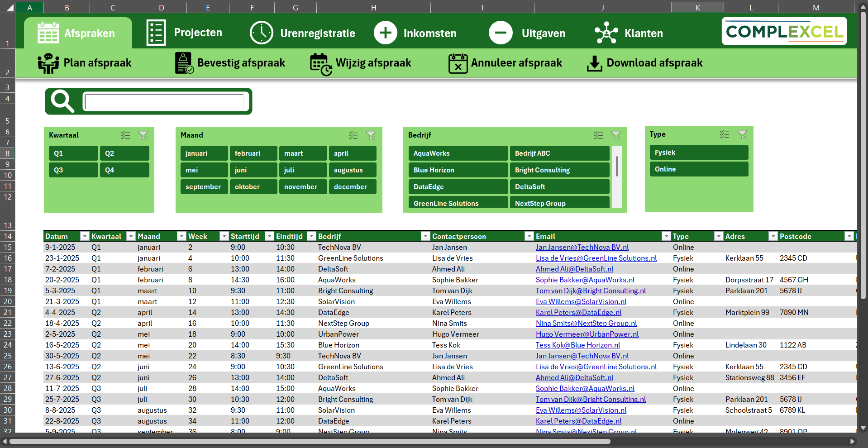The image size is (868, 448).
Task: Toggle augustus in Maand slicer
Action: tap(353, 170)
